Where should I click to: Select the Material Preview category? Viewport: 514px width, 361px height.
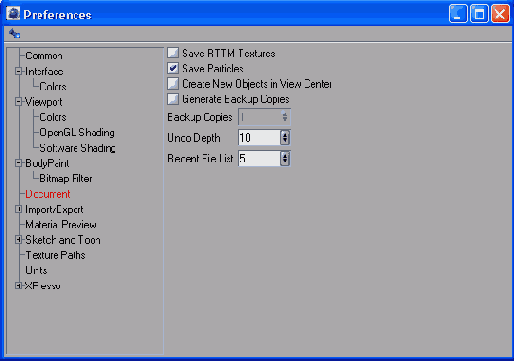[61, 224]
